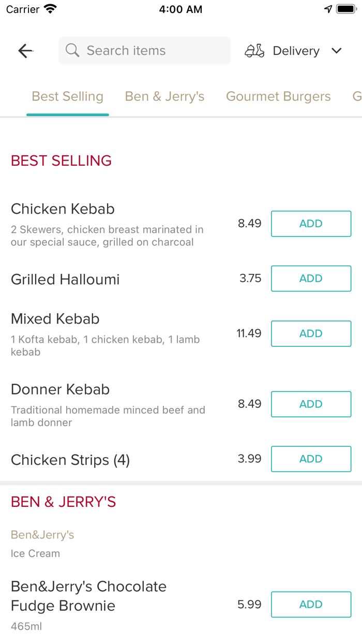Viewport: 362px width, 644px height.
Task: Tap the battery icon in status bar
Action: pyautogui.click(x=345, y=9)
